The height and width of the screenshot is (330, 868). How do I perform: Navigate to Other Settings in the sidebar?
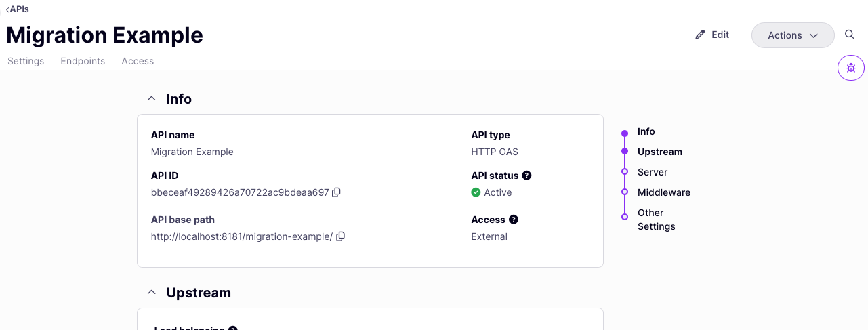pyautogui.click(x=656, y=220)
